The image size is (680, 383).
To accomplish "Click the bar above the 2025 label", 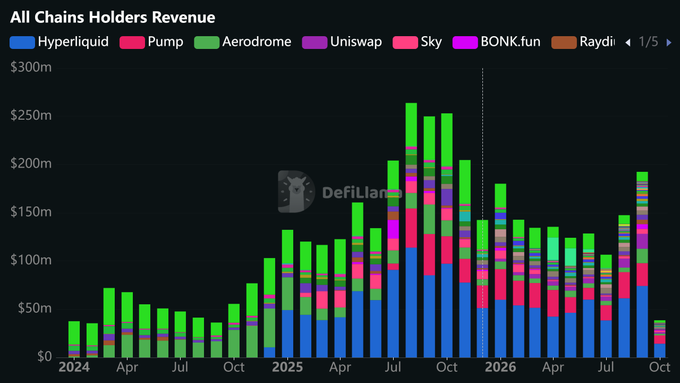I will coord(288,294).
